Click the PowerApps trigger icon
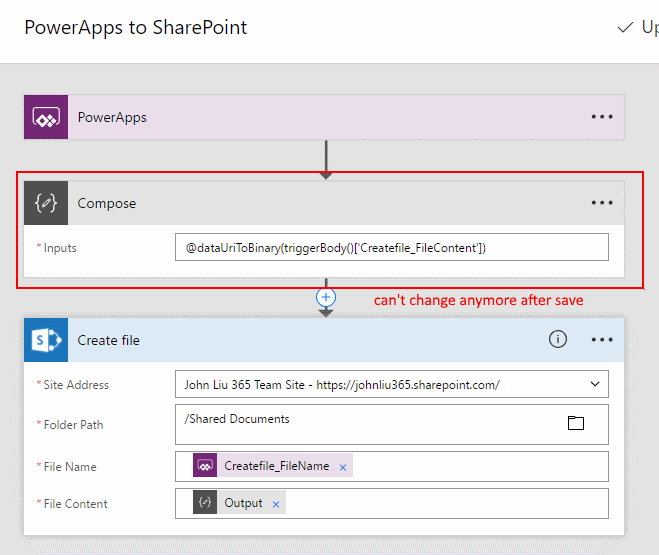 (46, 117)
